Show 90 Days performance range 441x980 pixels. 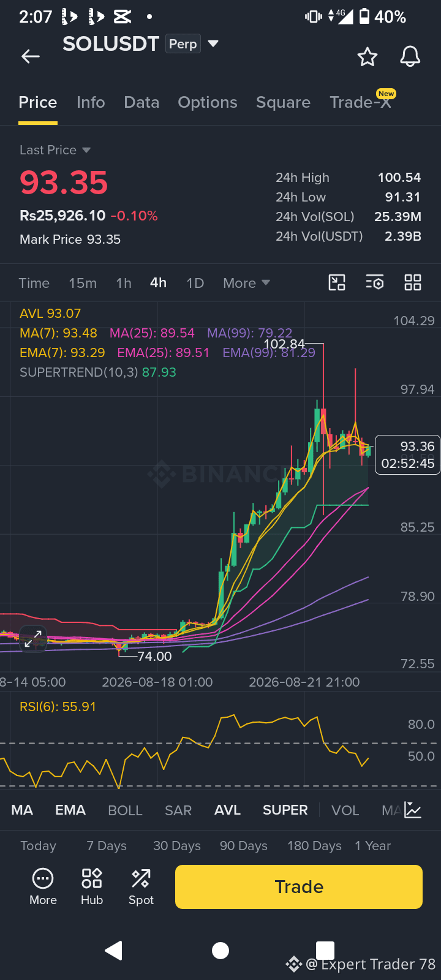244,846
